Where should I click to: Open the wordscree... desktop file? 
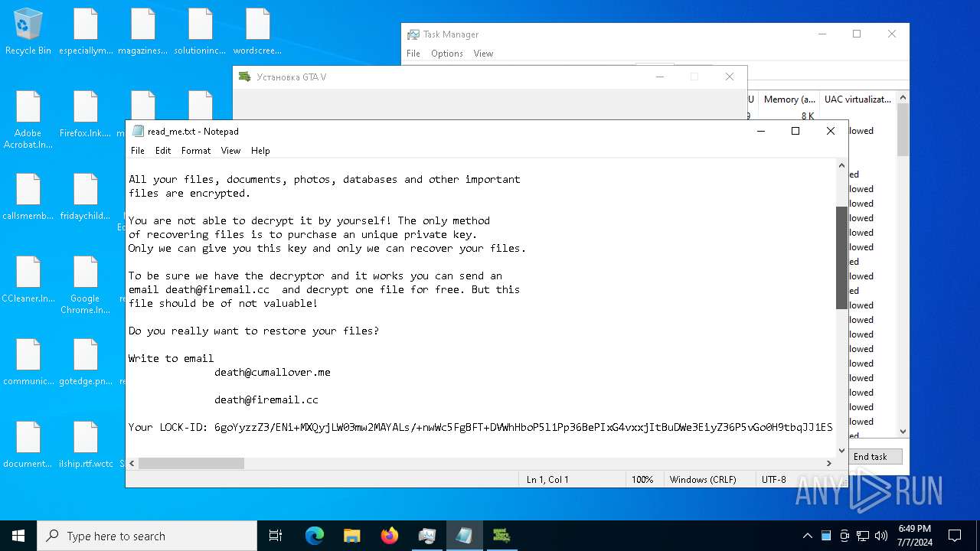click(258, 31)
